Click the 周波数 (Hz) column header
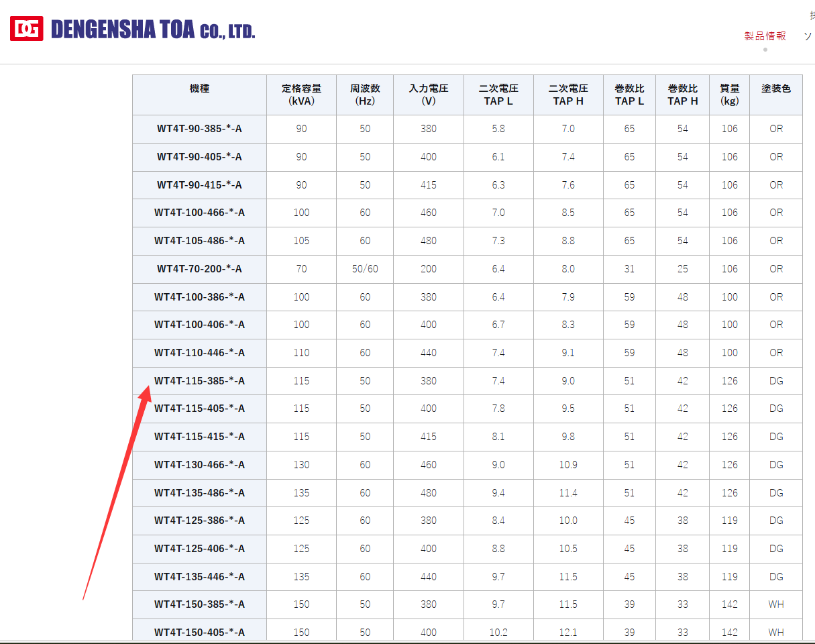 (x=365, y=95)
